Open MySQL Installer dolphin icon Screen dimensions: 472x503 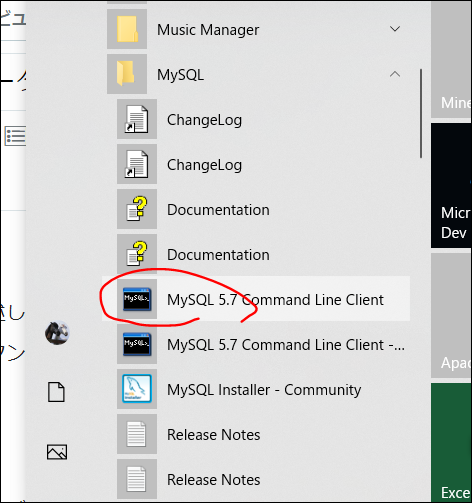[137, 389]
